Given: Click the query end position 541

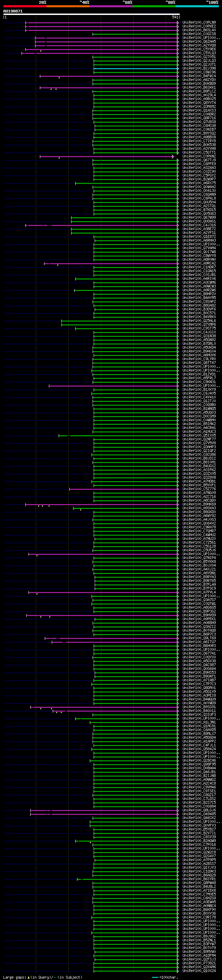Looking at the screenshot, I should pos(175,17).
